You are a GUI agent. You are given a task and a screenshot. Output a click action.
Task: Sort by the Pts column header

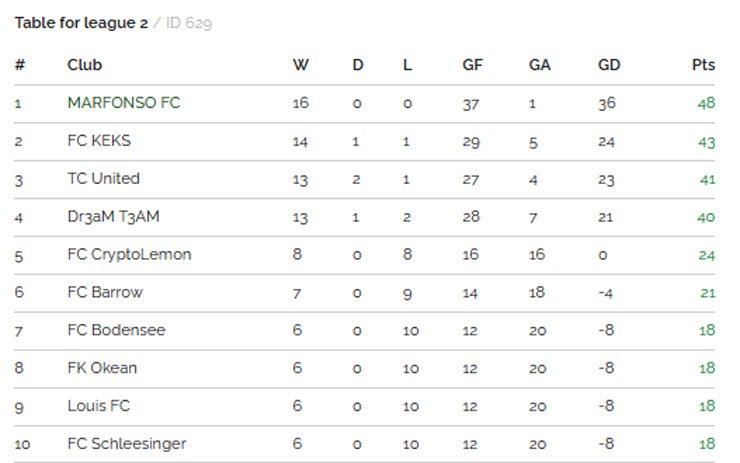pyautogui.click(x=703, y=65)
